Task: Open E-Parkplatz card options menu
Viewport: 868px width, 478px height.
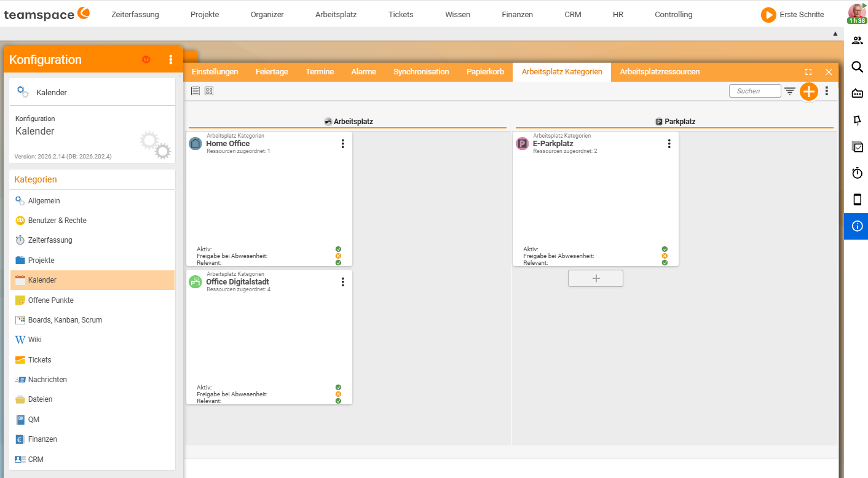Action: [x=669, y=144]
